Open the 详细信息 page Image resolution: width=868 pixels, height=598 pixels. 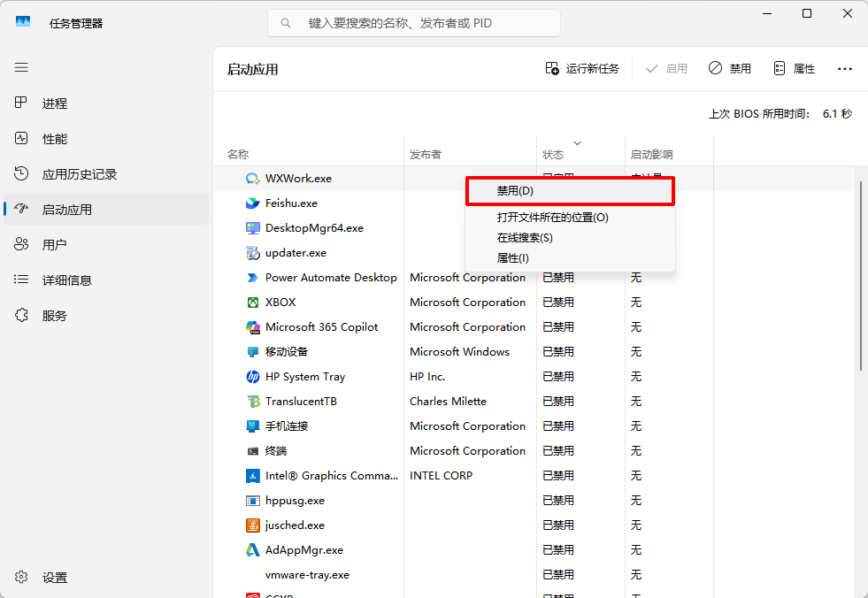pyautogui.click(x=106, y=280)
